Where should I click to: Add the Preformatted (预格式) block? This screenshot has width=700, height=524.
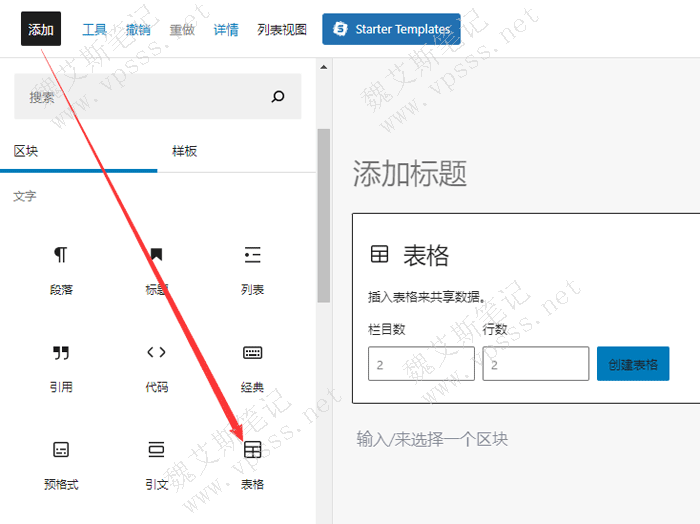(61, 466)
